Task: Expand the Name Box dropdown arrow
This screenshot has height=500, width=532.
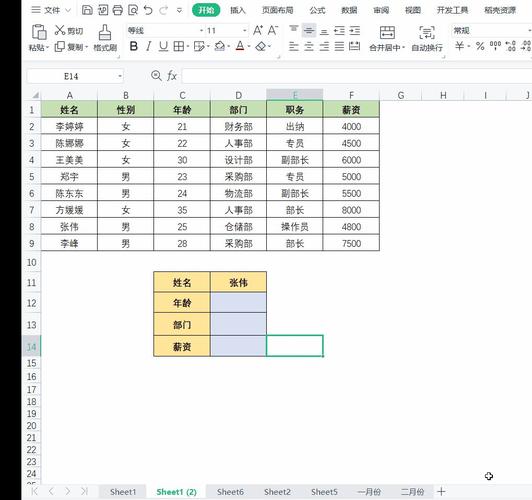Action: (x=120, y=76)
